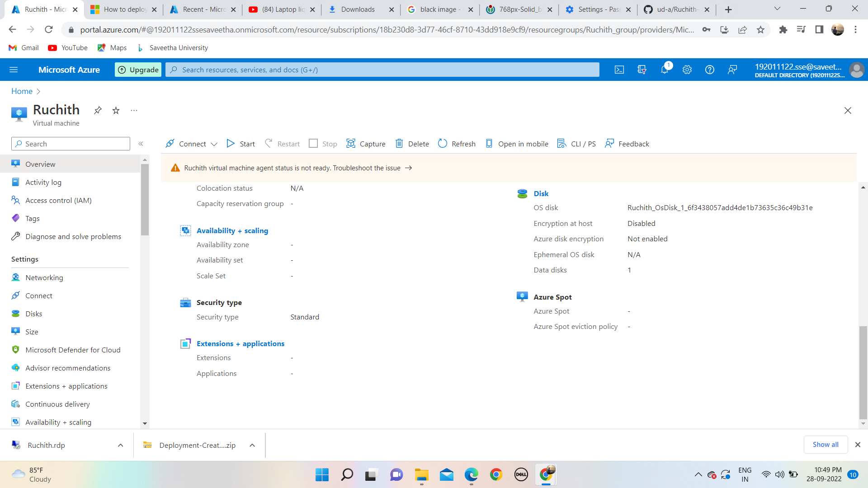Show all downloads

tap(826, 444)
